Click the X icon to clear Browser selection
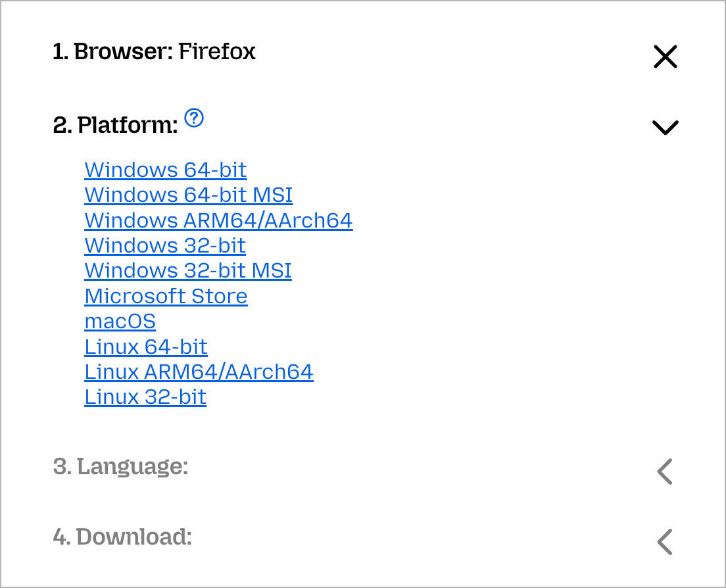 (665, 57)
